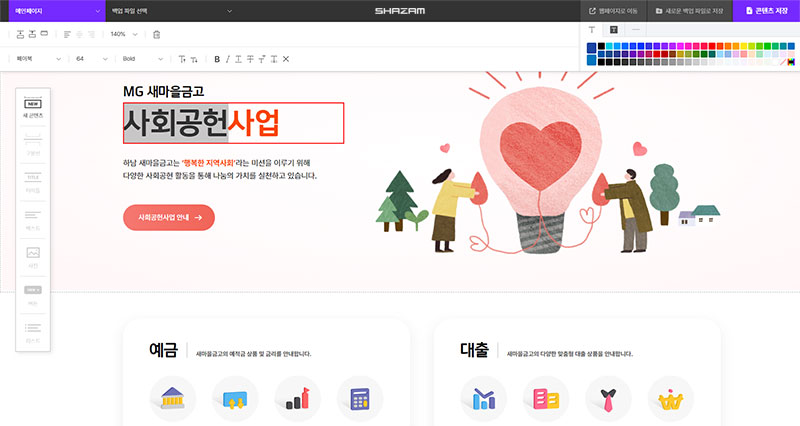The image size is (800, 426).
Task: Toggle bold formatting
Action: (x=217, y=59)
